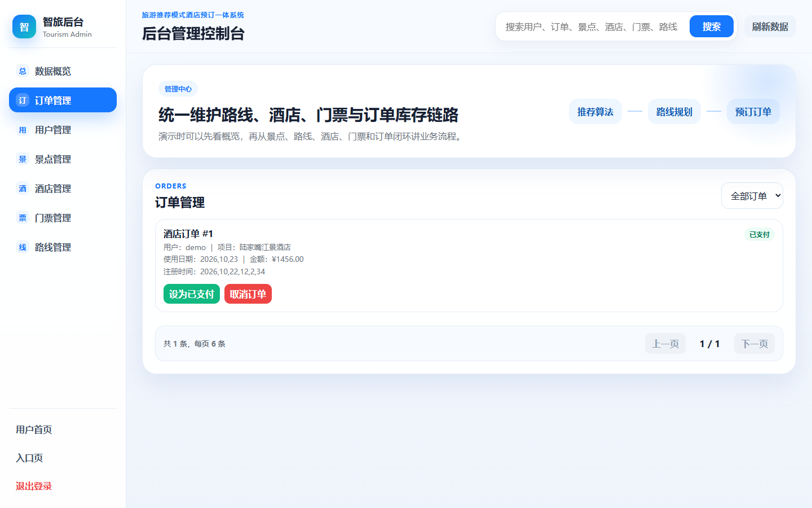Click the 景 icon beside 景点管理
812x508 pixels.
tap(23, 159)
